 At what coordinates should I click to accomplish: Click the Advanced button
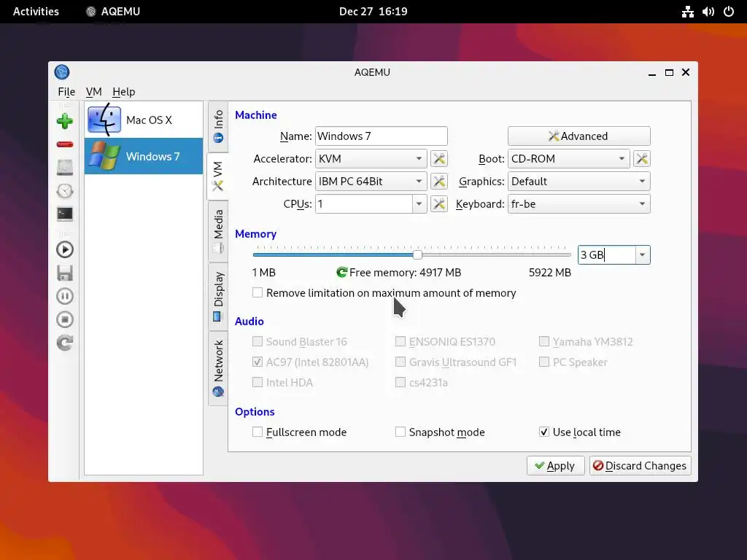[x=578, y=136]
